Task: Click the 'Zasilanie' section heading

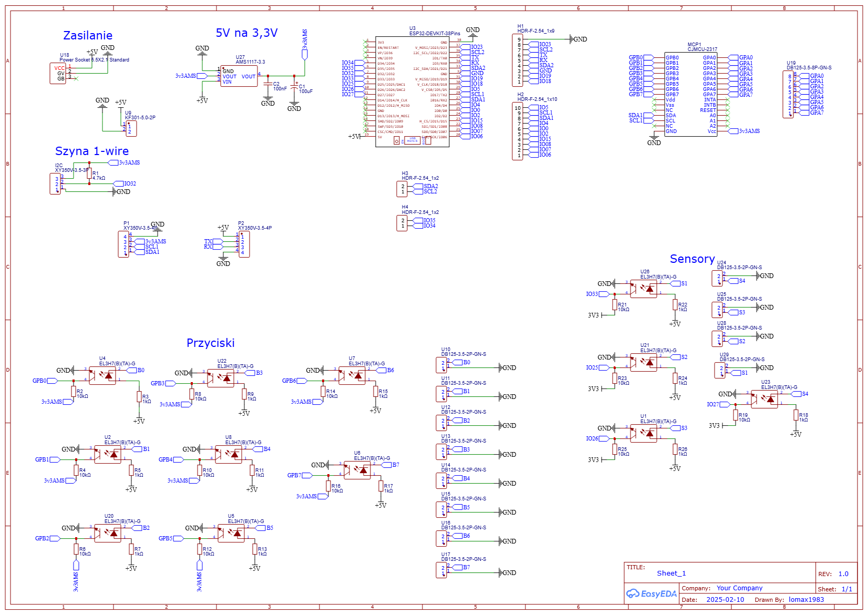Action: click(88, 35)
